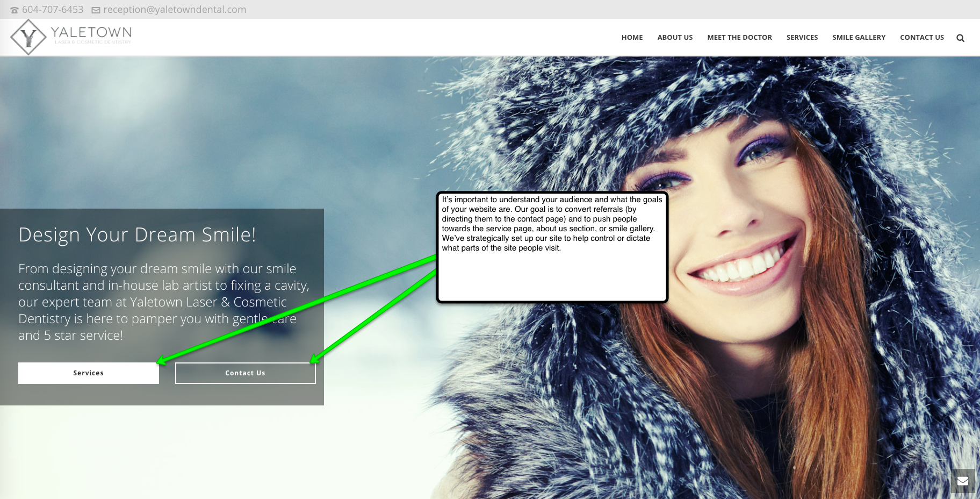This screenshot has width=980, height=499.
Task: Click the white Services button
Action: coord(89,373)
